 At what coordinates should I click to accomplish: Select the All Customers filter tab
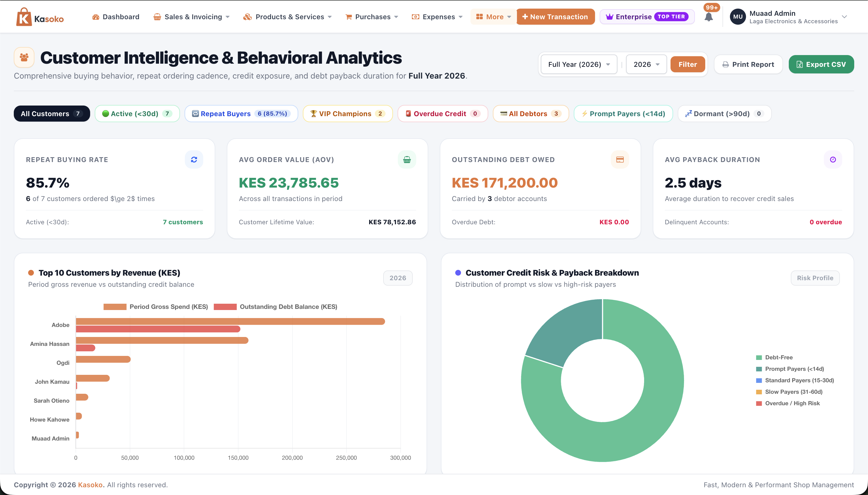[x=52, y=114]
